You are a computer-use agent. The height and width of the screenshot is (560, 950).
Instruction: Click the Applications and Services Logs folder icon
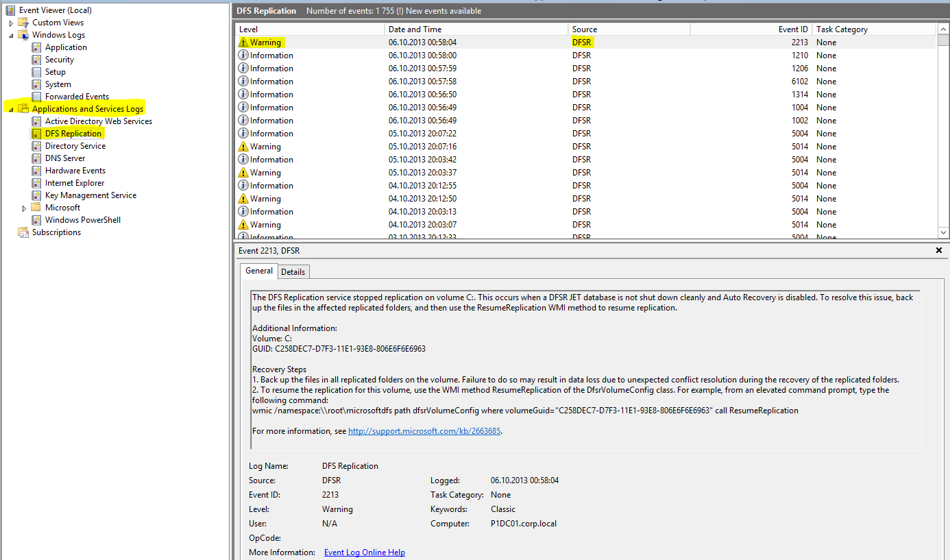pyautogui.click(x=23, y=109)
